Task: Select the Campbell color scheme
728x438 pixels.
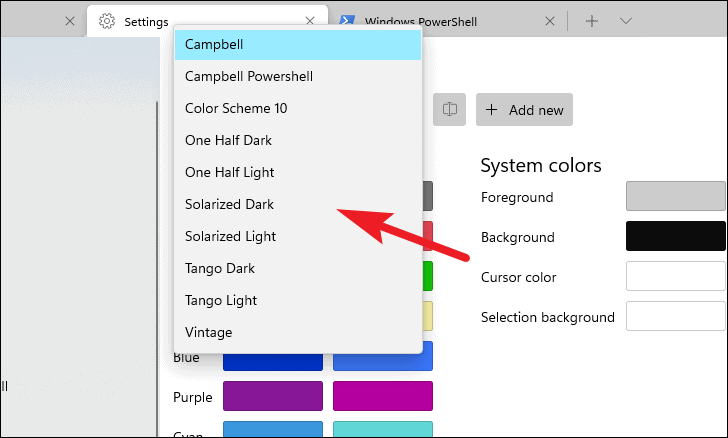Action: (x=298, y=45)
